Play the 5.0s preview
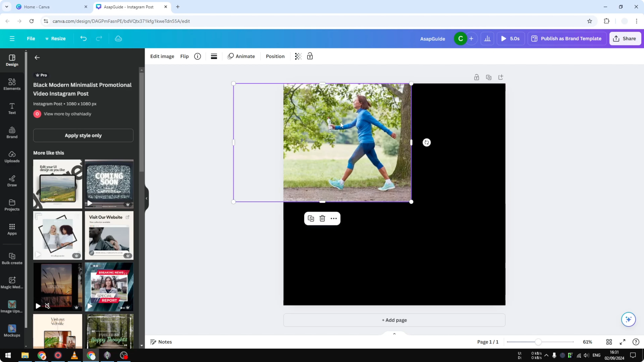 (510, 39)
